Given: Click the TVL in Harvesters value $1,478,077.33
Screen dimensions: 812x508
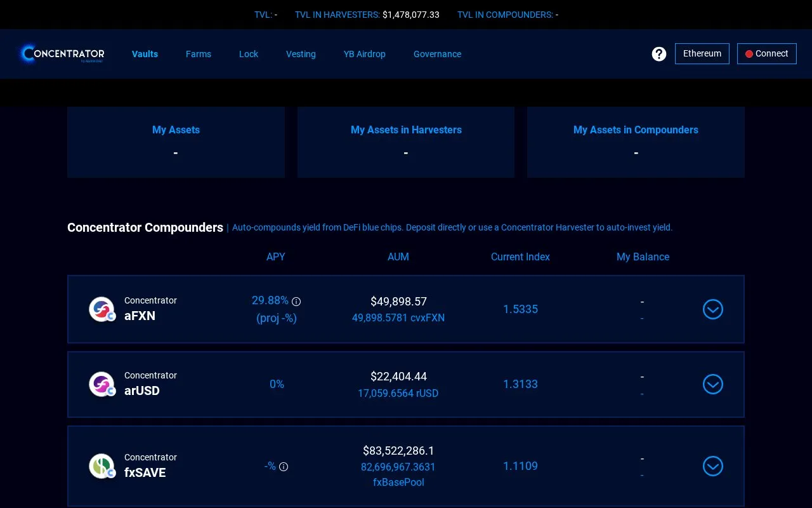Looking at the screenshot, I should (411, 15).
